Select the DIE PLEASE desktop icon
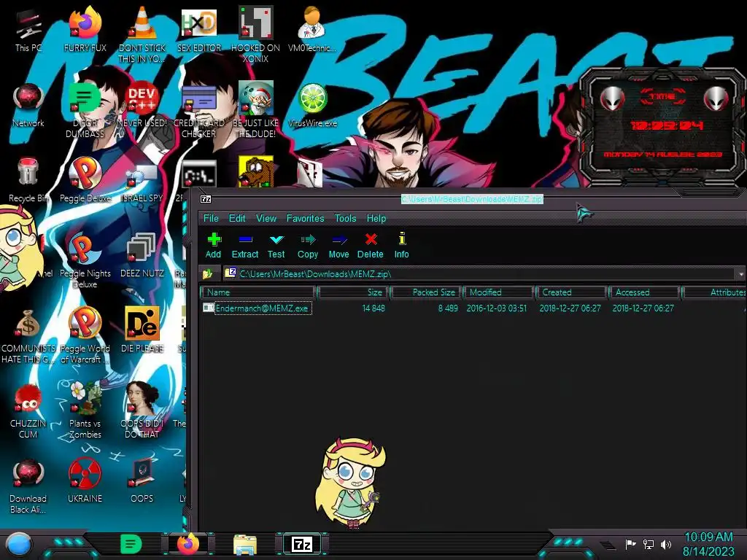The image size is (747, 560). 142,331
